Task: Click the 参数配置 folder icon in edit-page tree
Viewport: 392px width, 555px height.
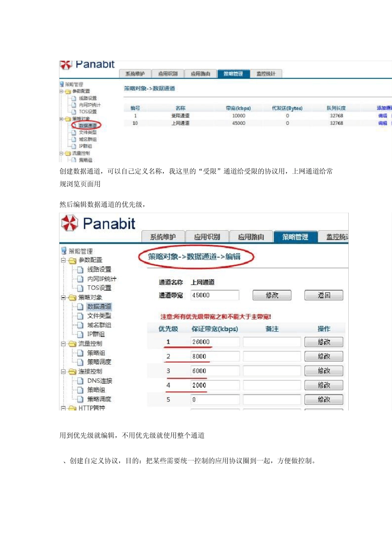Action: point(73,260)
